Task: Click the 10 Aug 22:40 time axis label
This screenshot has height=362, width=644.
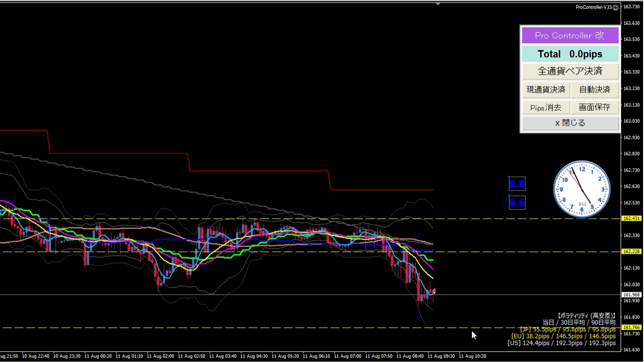Action: pos(35,356)
